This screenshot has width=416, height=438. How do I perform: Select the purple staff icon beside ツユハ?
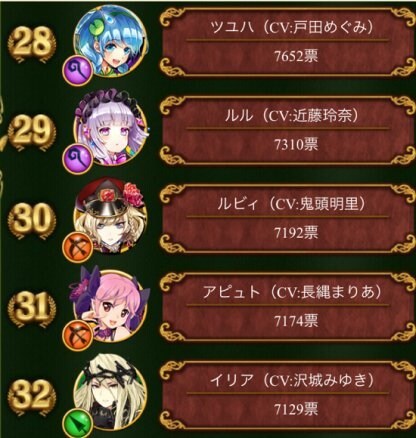(78, 70)
